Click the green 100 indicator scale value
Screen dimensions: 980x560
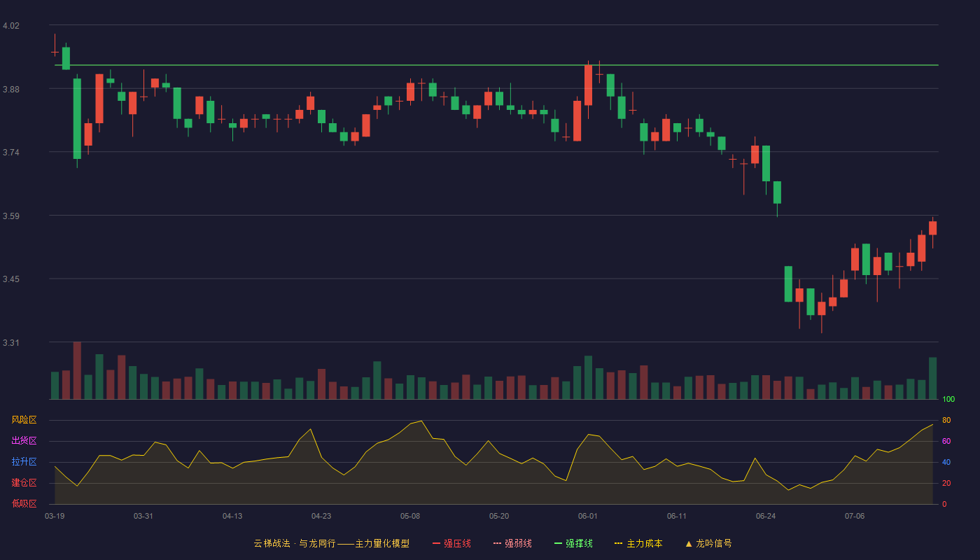(x=948, y=400)
